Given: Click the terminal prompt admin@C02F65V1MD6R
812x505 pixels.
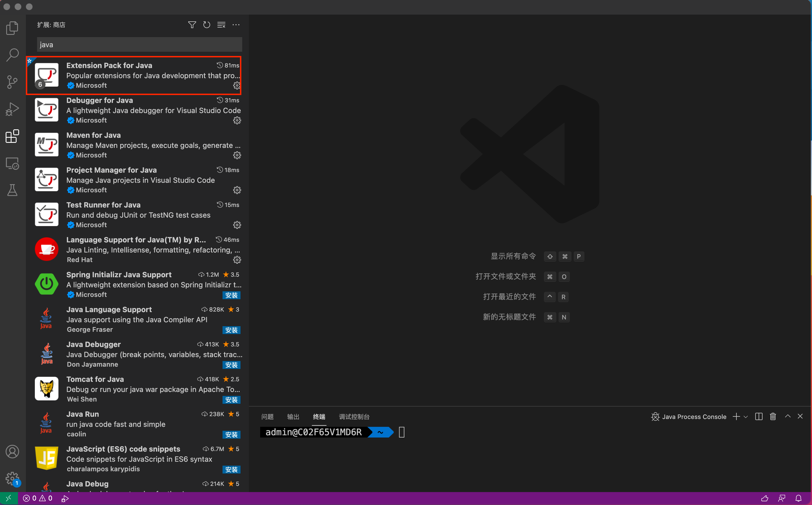Looking at the screenshot, I should click(314, 432).
